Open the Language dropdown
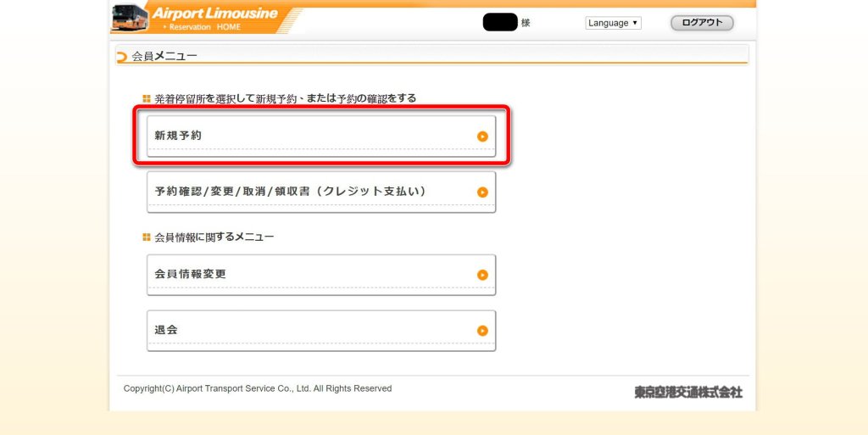This screenshot has width=868, height=435. [x=613, y=23]
